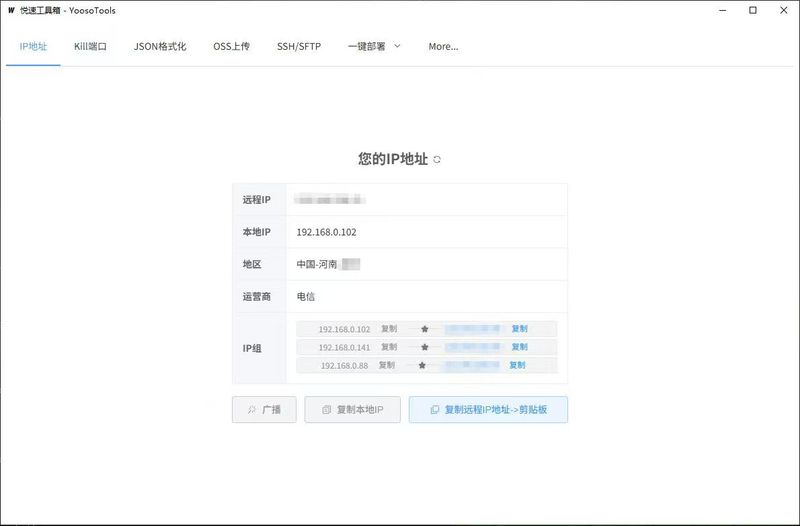800x526 pixels.
Task: Open the More... tab menu
Action: (443, 46)
